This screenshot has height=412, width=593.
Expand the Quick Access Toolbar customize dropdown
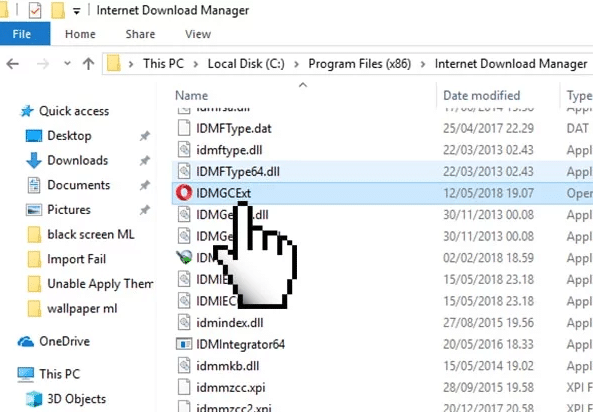(x=76, y=11)
